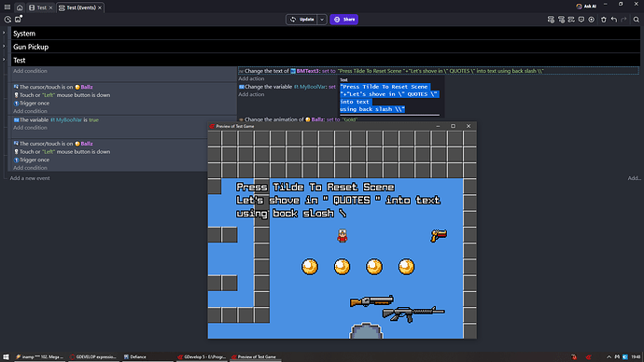Click the add sub-event icon

point(562,20)
